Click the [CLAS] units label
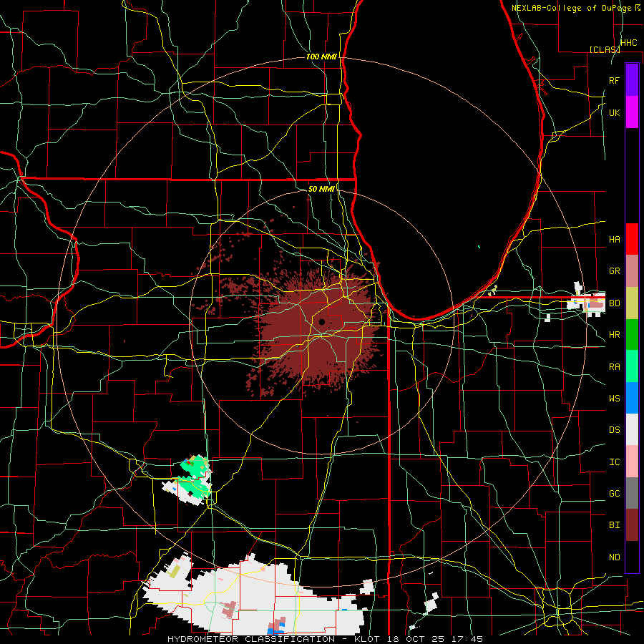 (605, 49)
